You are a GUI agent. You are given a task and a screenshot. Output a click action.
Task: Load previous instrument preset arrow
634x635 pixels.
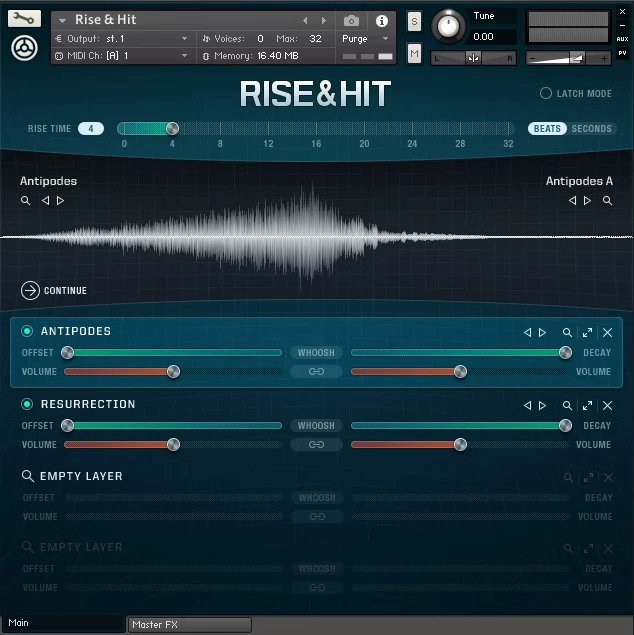point(305,20)
